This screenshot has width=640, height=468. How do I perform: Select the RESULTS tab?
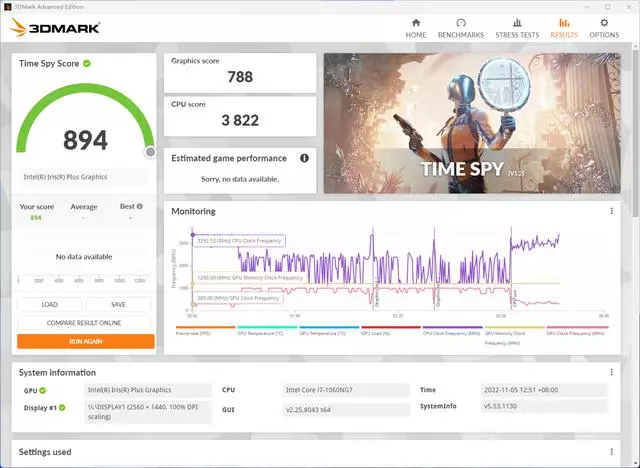[564, 29]
